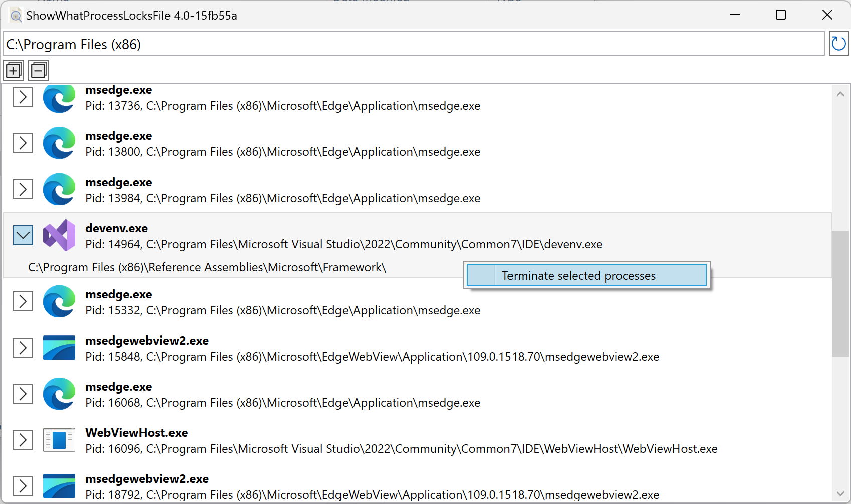Maximize the ShowWhatProcessLocksFile window
The height and width of the screenshot is (504, 851).
(781, 15)
